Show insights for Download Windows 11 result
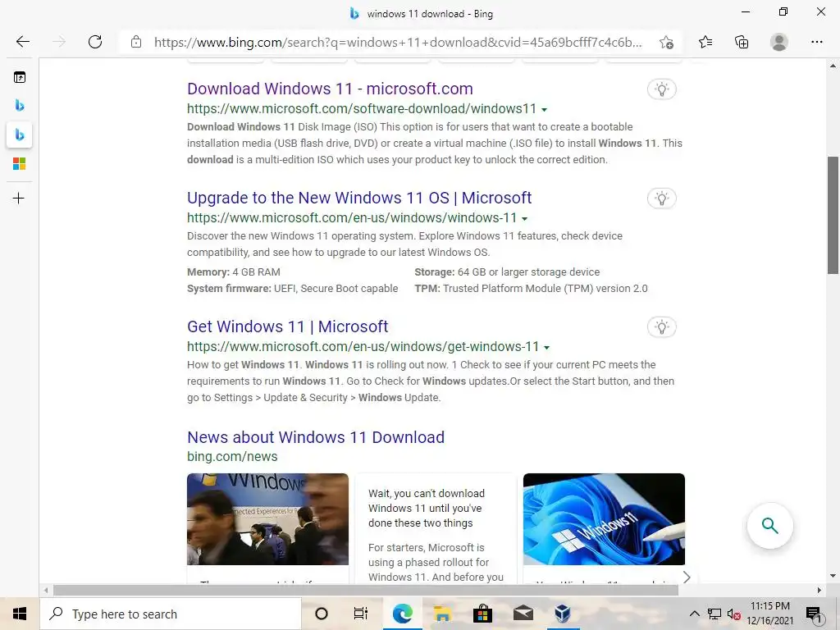 [x=662, y=89]
